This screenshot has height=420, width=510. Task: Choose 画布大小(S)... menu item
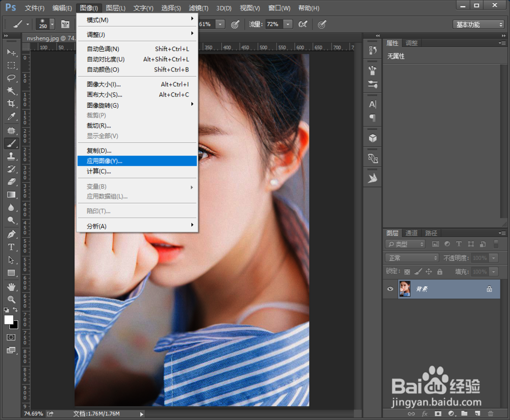tap(137, 95)
